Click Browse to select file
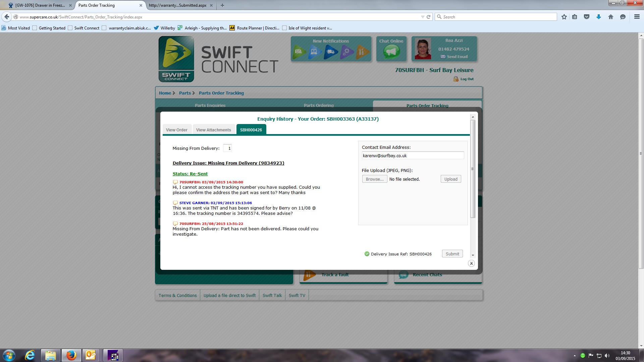The image size is (644, 362). (x=374, y=179)
